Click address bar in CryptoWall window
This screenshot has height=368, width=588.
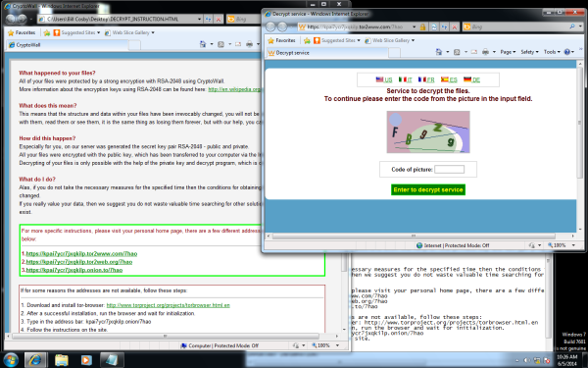tap(120, 20)
